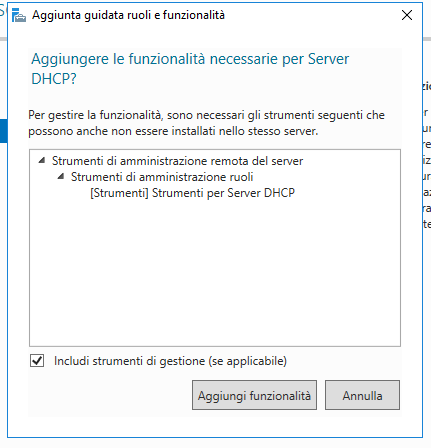Click the Includi strumenti di gestione label text

coord(170,361)
